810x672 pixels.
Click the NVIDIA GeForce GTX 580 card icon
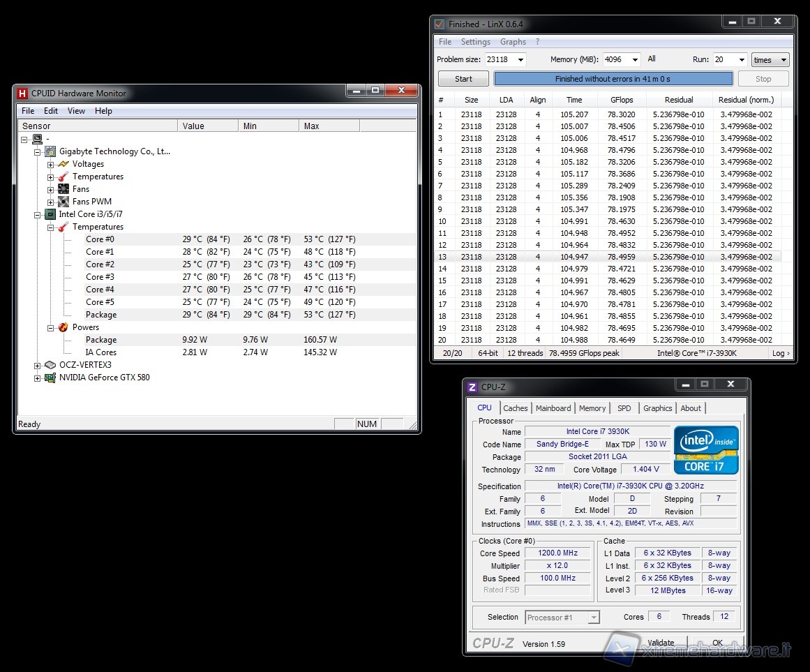pos(50,378)
